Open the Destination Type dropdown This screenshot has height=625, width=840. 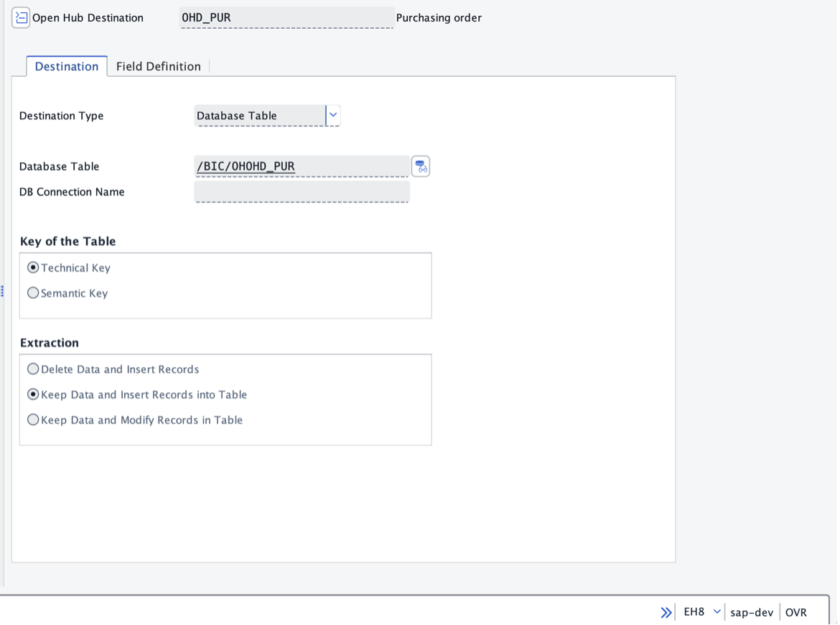333,115
